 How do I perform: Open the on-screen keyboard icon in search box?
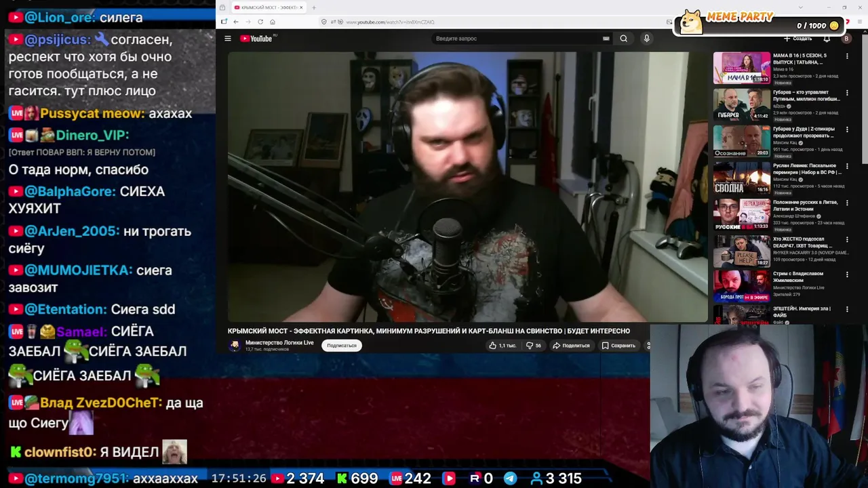[x=606, y=39]
